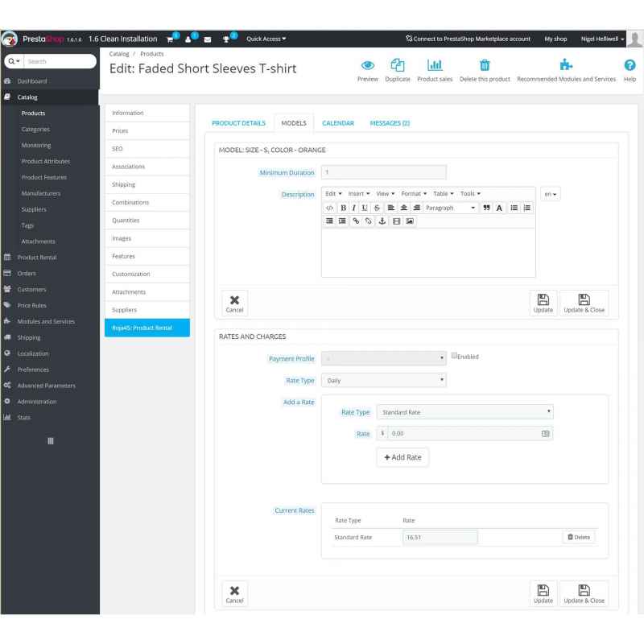The image size is (644, 644).
Task: Open the editor Tools menu
Action: pos(470,193)
